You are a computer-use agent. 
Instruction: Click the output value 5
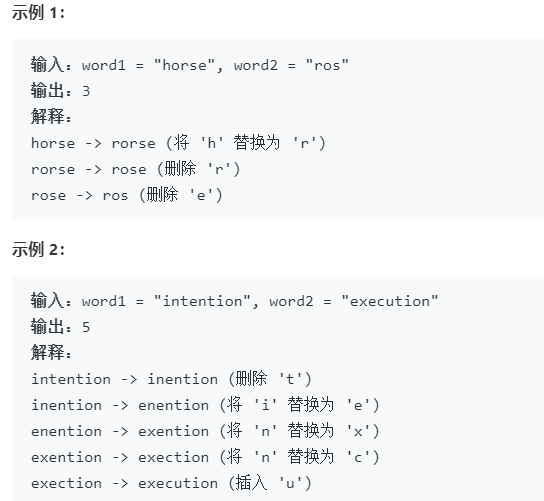[x=86, y=328]
